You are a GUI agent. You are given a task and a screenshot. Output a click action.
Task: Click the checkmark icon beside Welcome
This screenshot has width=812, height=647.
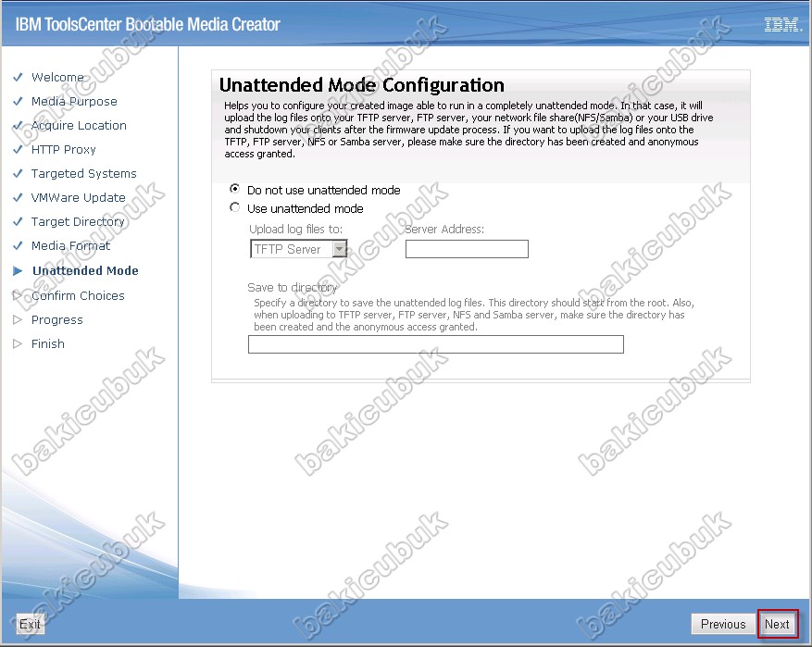18,77
